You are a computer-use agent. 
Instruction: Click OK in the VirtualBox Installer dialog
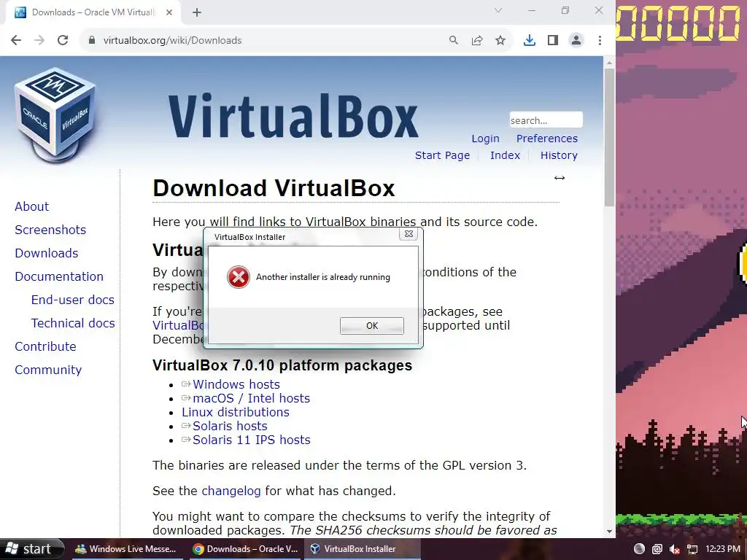point(371,326)
